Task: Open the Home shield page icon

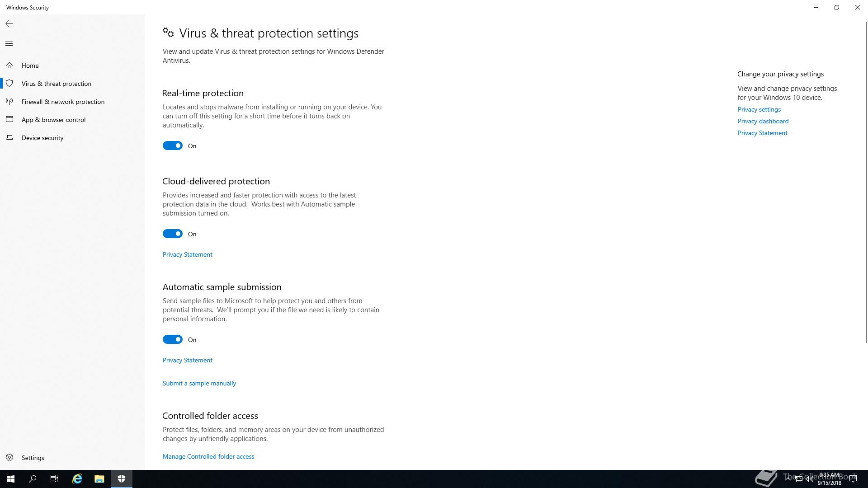Action: click(x=9, y=66)
